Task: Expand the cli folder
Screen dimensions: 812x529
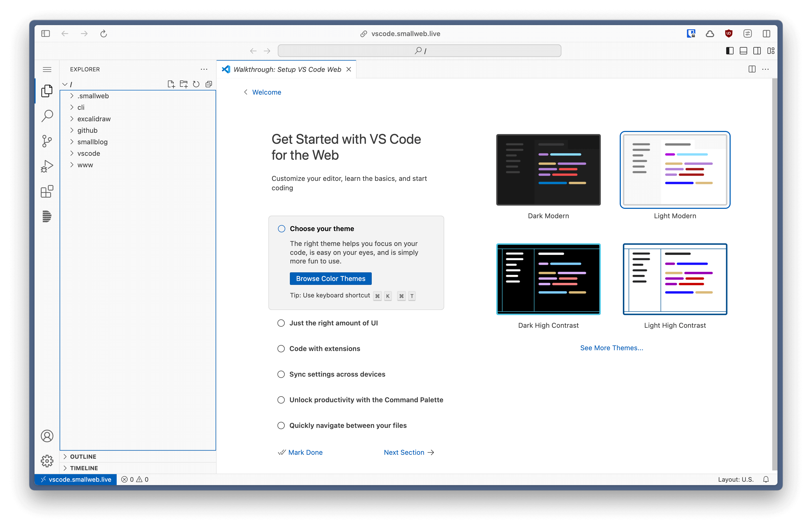Action: [x=138, y=107]
